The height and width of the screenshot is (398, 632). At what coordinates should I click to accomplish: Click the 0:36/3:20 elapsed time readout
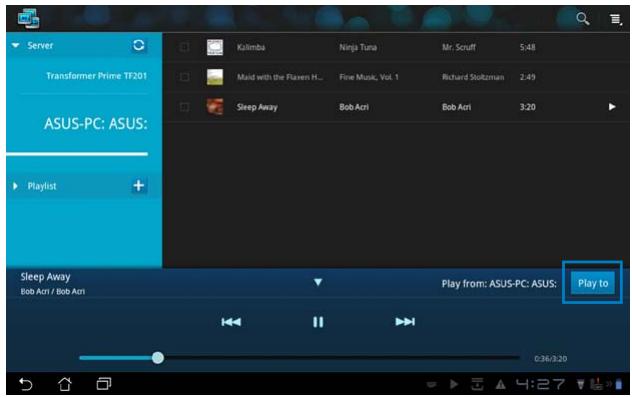[551, 358]
